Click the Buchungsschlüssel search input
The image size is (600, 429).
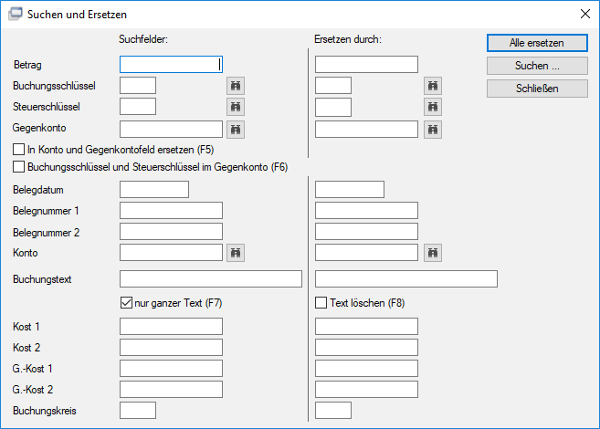138,85
